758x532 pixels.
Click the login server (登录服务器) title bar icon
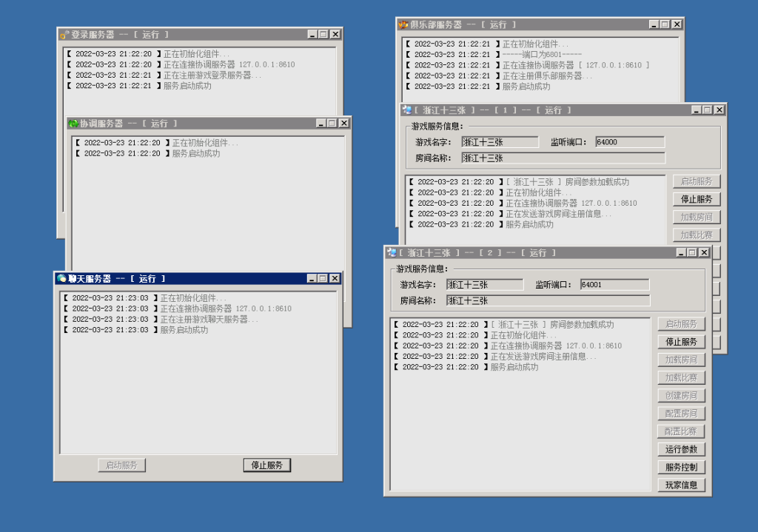(64, 35)
